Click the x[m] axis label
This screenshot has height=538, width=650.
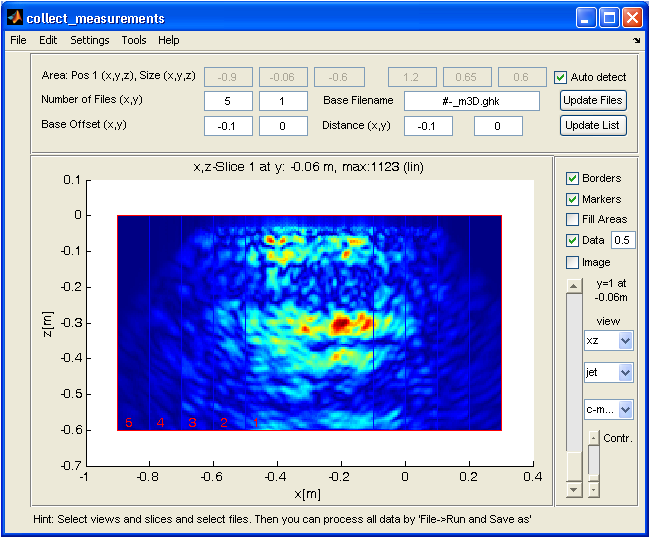tap(308, 494)
